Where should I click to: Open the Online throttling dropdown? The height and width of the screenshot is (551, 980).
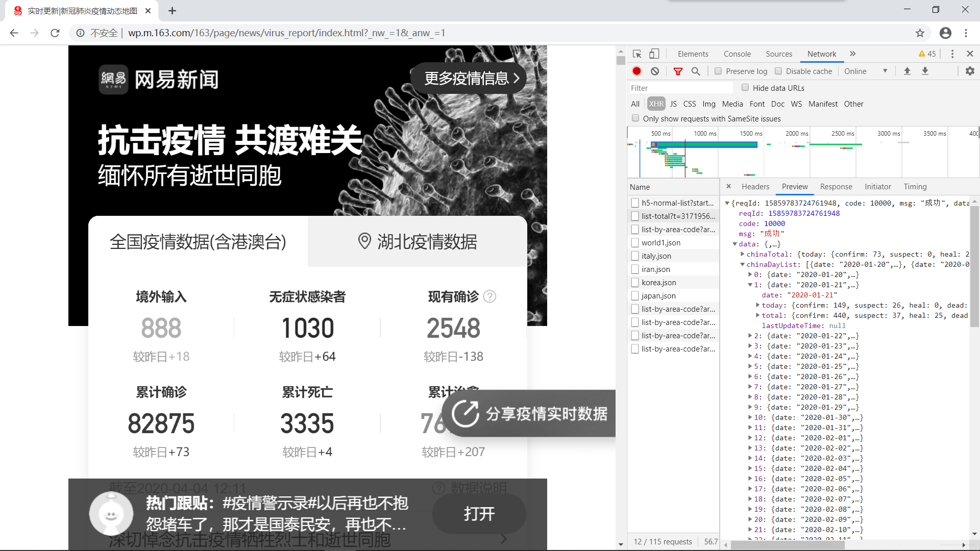pyautogui.click(x=866, y=71)
